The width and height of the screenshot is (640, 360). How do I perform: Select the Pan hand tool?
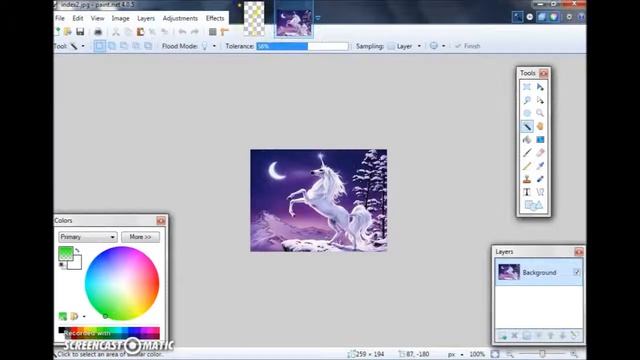pos(540,127)
